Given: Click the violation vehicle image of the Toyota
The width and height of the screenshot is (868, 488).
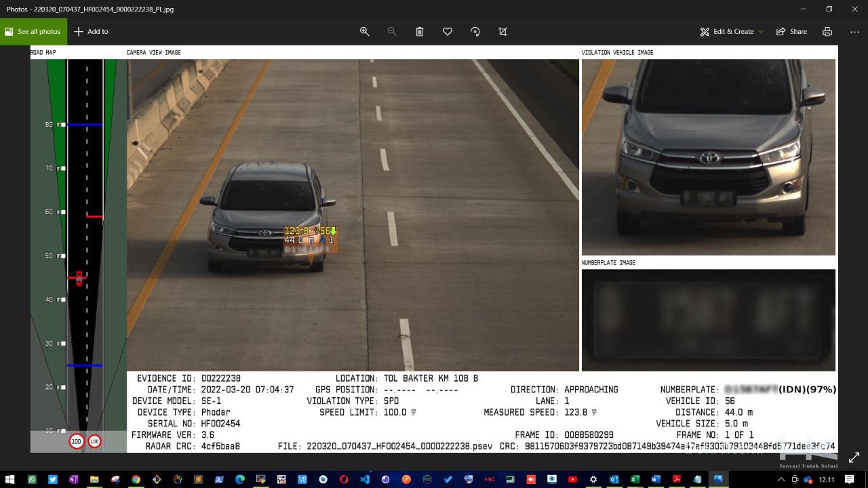Looking at the screenshot, I should (708, 157).
